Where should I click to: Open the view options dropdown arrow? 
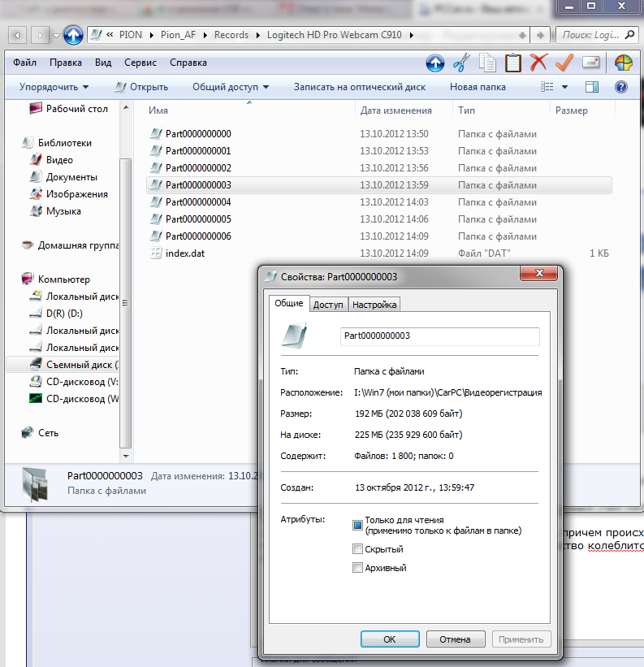pyautogui.click(x=565, y=87)
